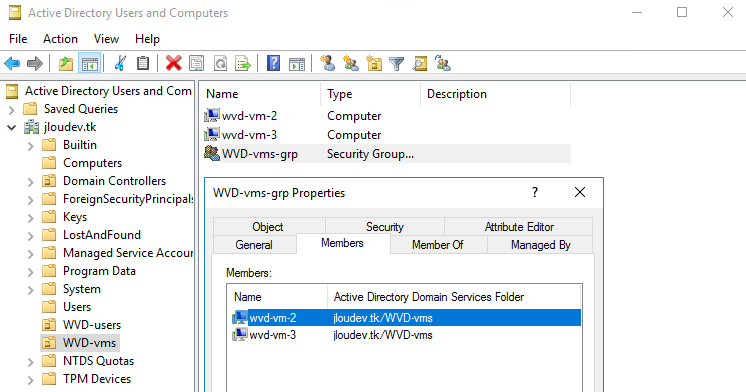Open the View menu
The width and height of the screenshot is (746, 392).
[x=106, y=39]
